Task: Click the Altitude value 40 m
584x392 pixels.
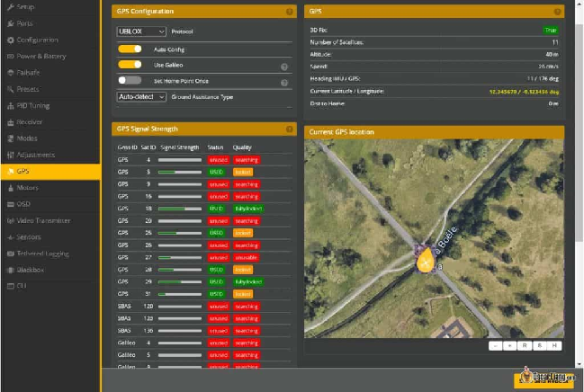Action: coord(552,54)
